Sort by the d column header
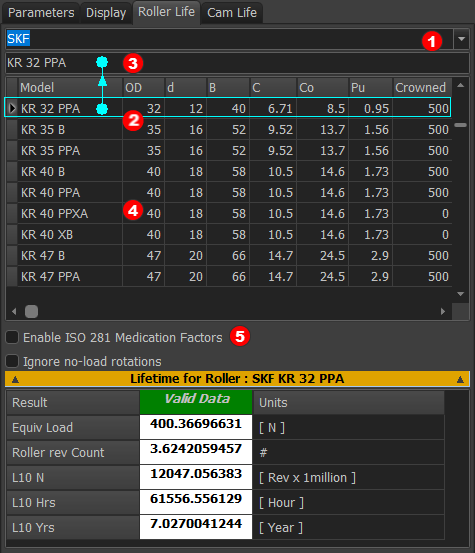The height and width of the screenshot is (553, 475). coord(185,87)
